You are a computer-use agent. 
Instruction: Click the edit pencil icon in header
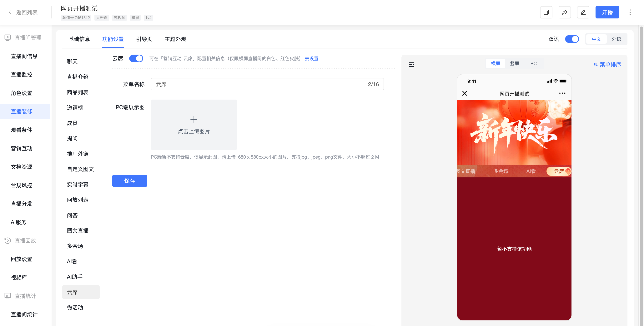[x=583, y=12]
